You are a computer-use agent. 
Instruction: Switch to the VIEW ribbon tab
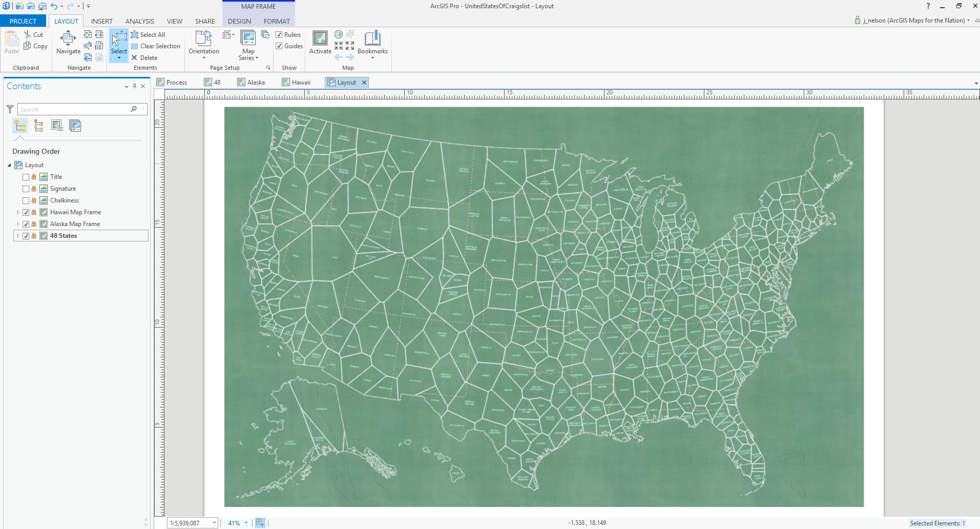pyautogui.click(x=175, y=21)
